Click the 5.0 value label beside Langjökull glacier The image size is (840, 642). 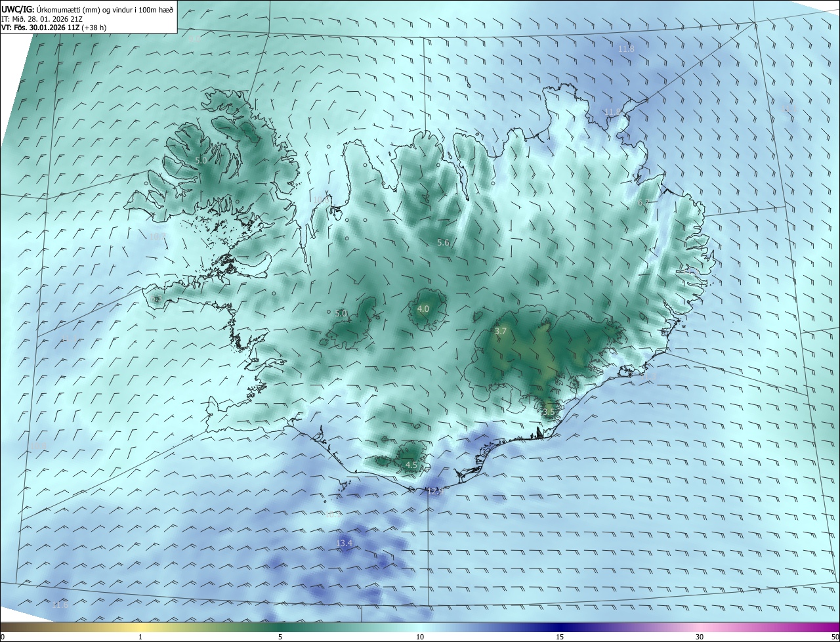pyautogui.click(x=341, y=314)
